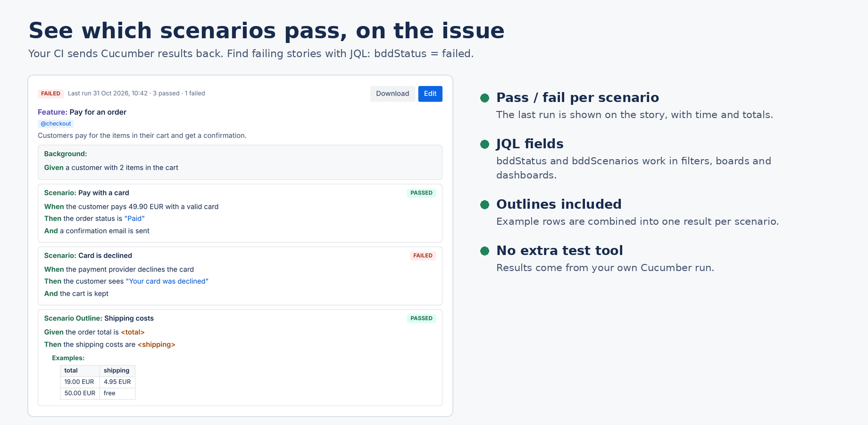Click the green bullet beside JQL fields
This screenshot has width=868, height=425.
pos(484,144)
